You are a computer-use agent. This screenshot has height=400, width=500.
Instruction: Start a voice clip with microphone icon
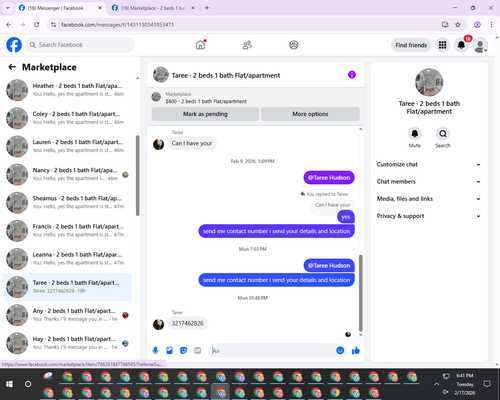pos(155,350)
